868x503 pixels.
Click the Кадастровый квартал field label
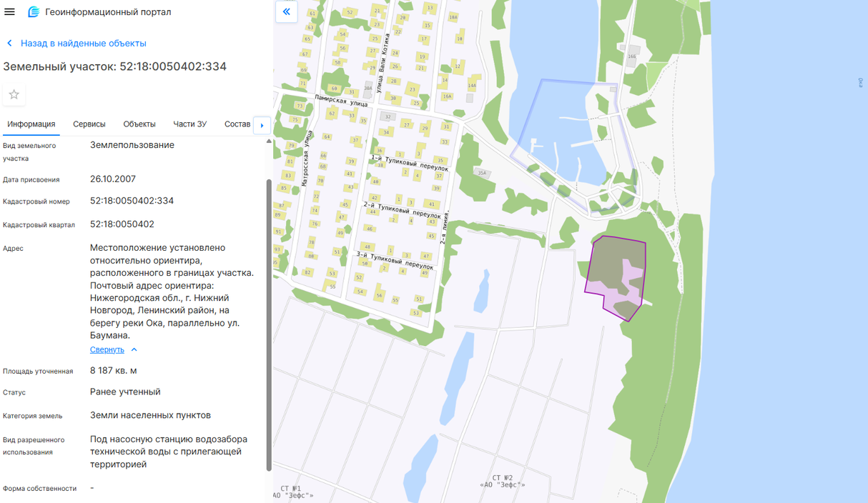39,225
